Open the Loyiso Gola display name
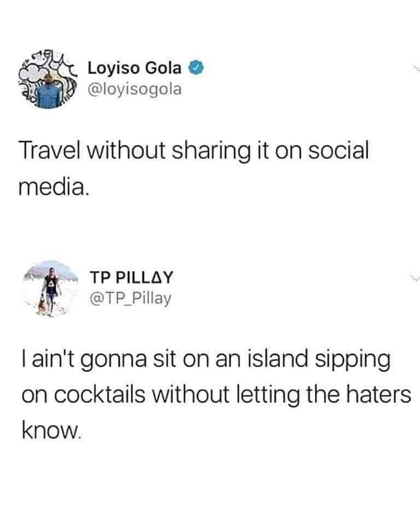 click(x=135, y=68)
